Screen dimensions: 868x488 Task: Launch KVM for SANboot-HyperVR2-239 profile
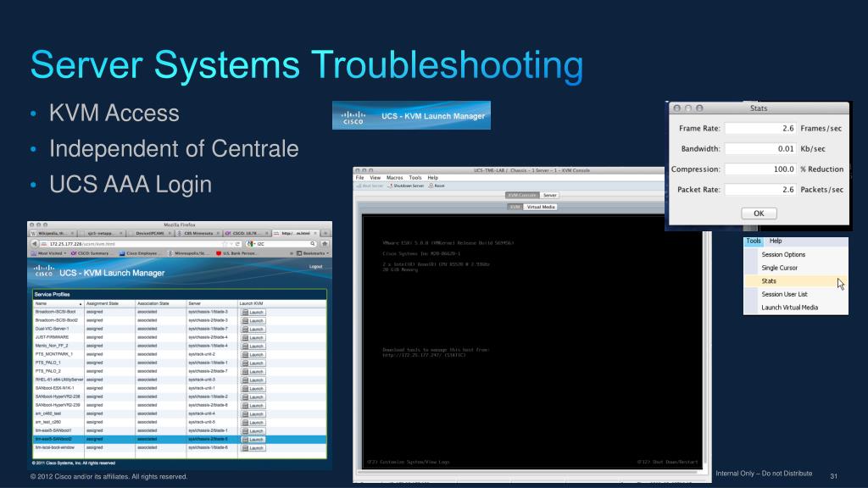click(x=253, y=405)
